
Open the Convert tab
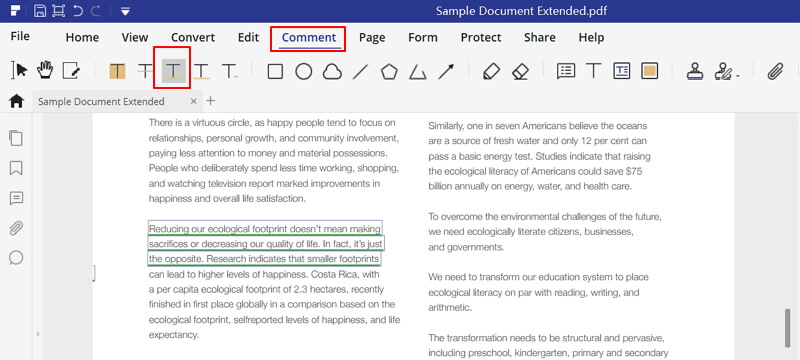tap(193, 37)
